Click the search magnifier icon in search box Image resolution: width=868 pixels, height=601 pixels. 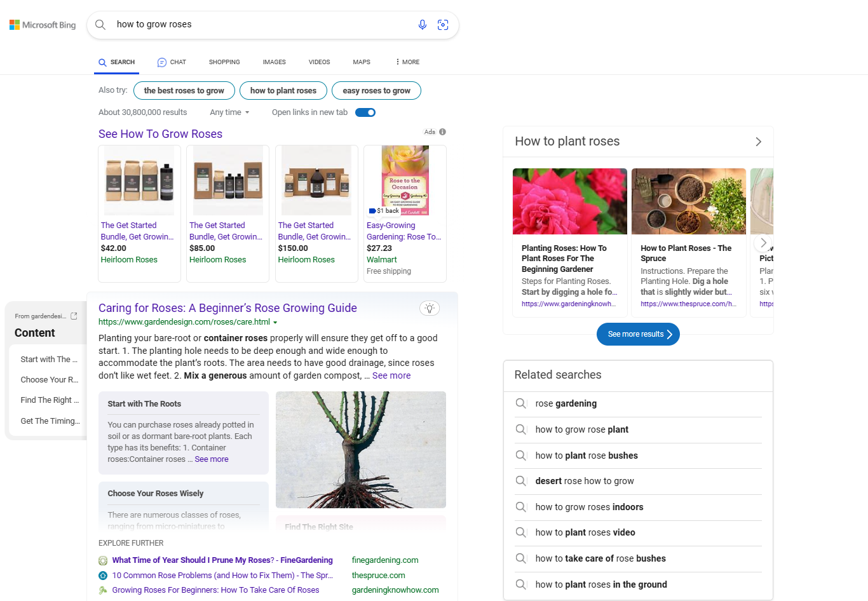click(100, 25)
